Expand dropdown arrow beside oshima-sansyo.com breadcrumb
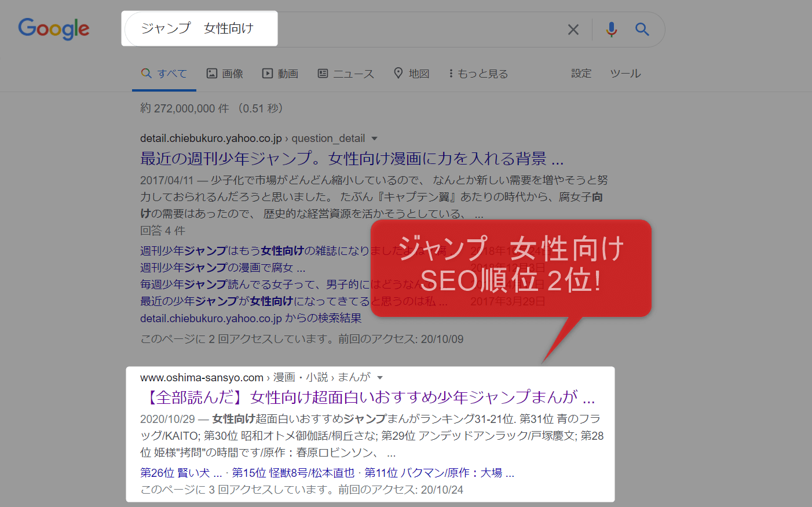Viewport: 812px width, 507px height. (x=380, y=378)
